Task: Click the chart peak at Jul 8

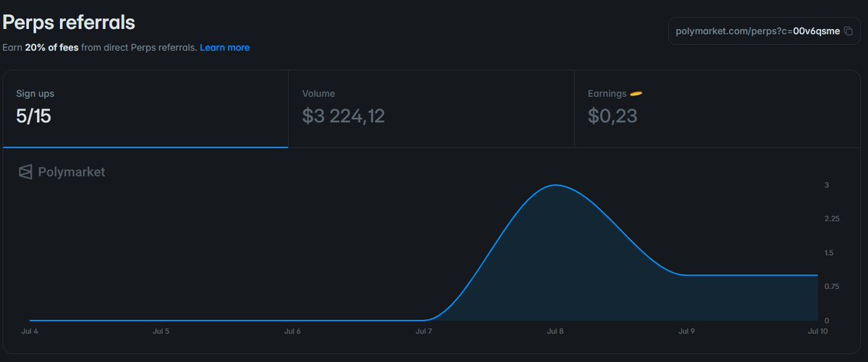Action: (x=556, y=186)
